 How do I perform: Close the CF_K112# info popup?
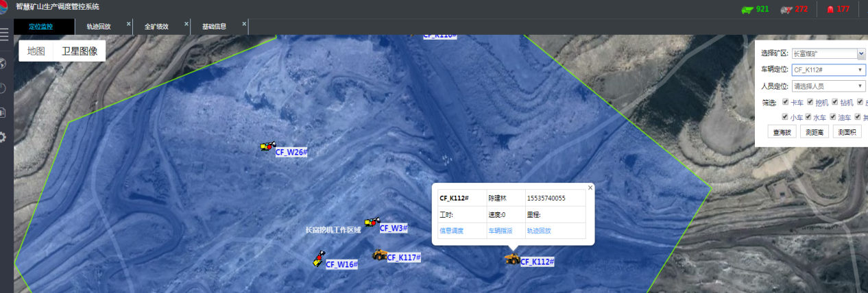(590, 188)
